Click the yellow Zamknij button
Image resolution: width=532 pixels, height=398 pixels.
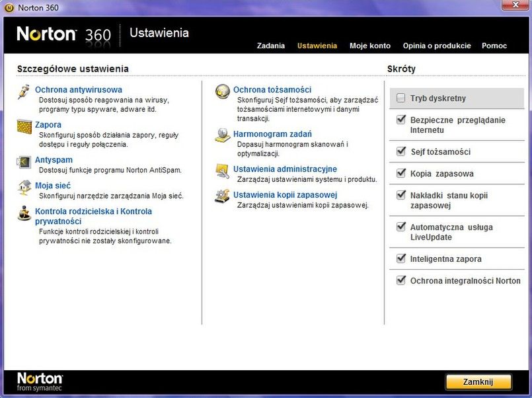tap(478, 382)
